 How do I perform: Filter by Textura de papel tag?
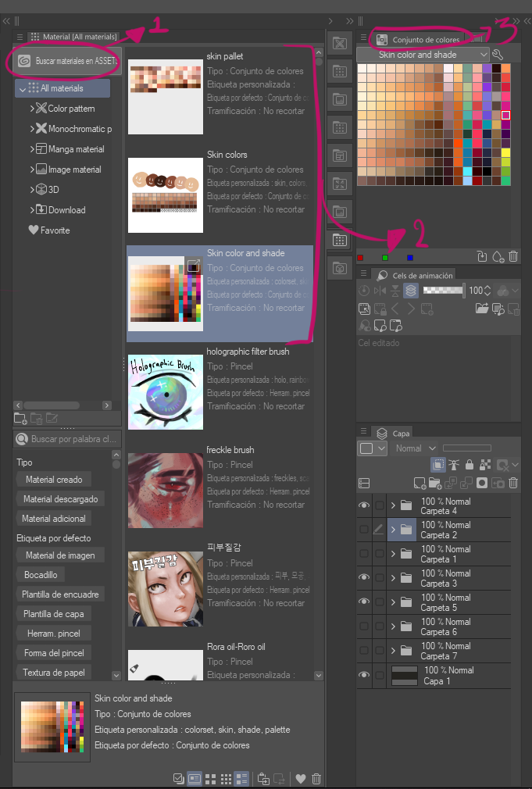54,673
